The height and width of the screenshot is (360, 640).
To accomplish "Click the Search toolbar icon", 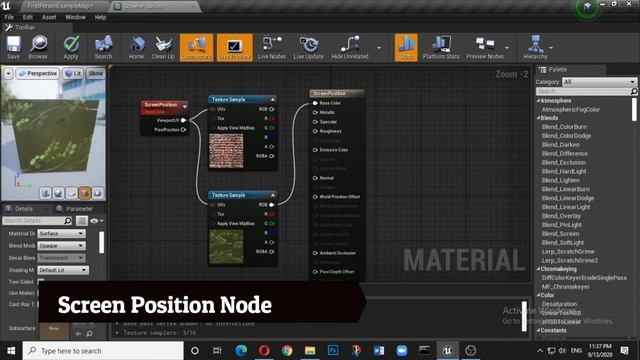I will click(103, 47).
